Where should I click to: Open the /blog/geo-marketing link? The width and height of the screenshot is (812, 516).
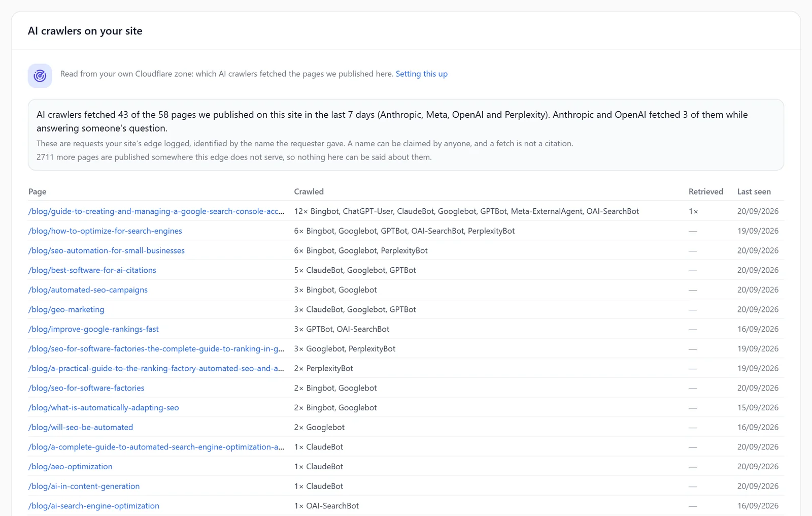coord(66,309)
